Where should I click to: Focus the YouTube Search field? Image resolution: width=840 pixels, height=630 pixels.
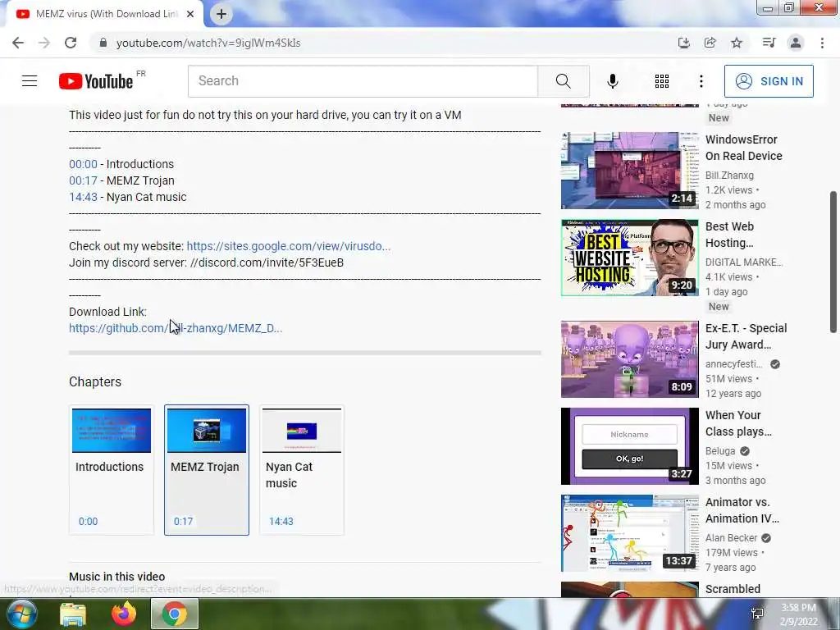coord(363,81)
